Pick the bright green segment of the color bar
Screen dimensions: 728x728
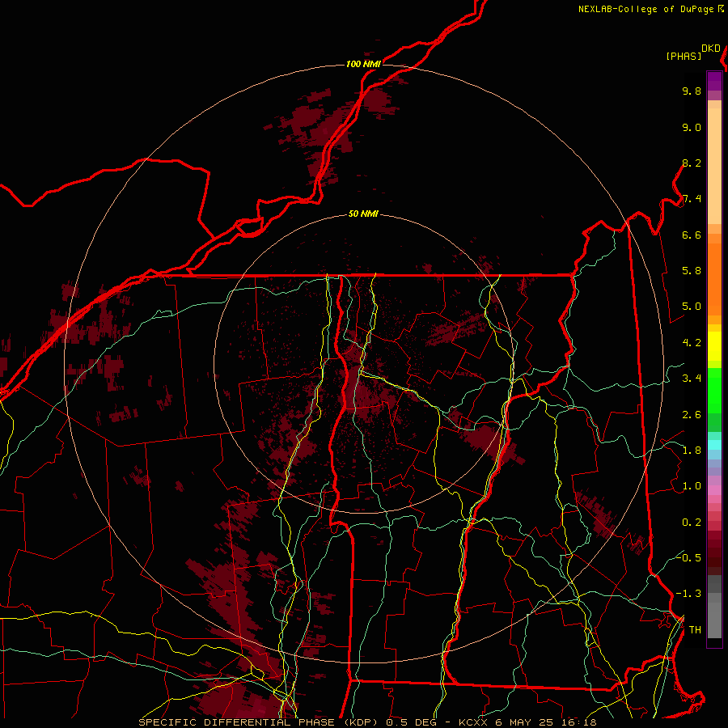click(x=714, y=390)
